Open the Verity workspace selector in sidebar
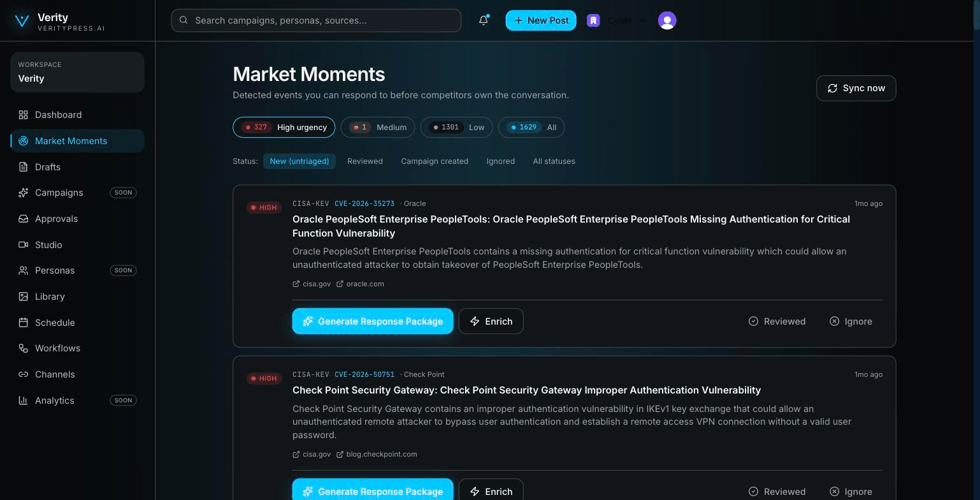The image size is (980, 500). pyautogui.click(x=77, y=72)
